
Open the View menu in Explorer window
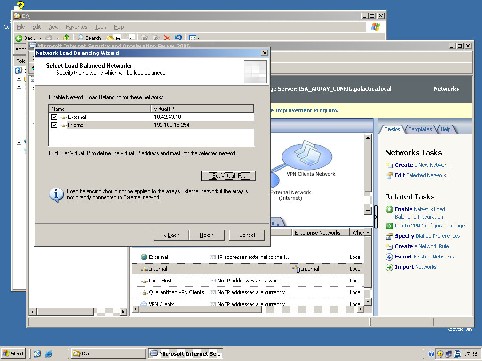(x=53, y=27)
